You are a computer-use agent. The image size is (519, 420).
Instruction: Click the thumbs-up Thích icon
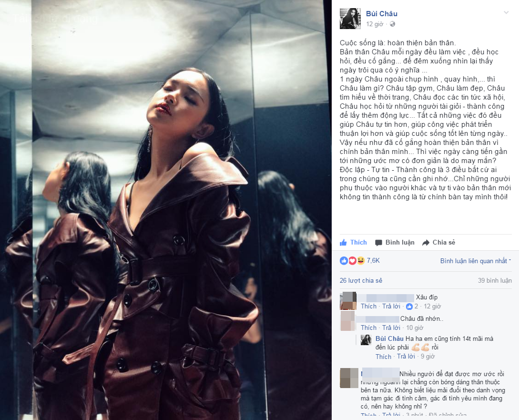(x=343, y=243)
